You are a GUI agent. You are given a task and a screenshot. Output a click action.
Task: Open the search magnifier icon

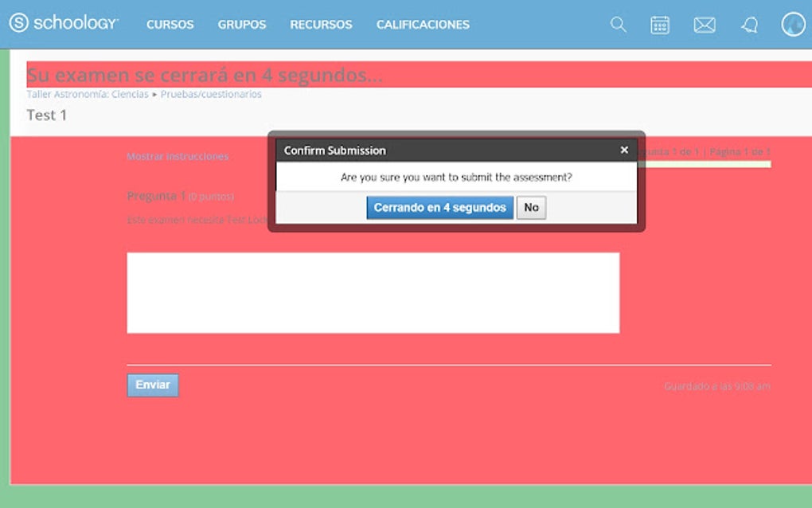point(618,25)
